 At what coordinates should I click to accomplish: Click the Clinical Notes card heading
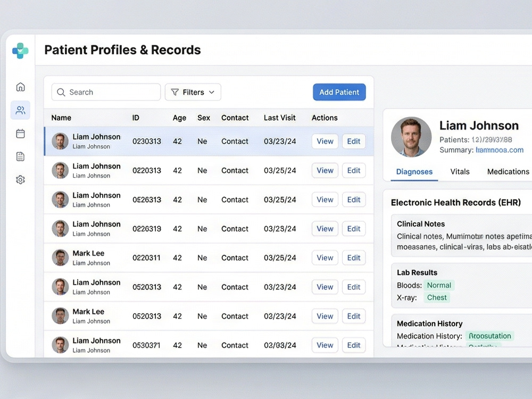[x=421, y=224]
